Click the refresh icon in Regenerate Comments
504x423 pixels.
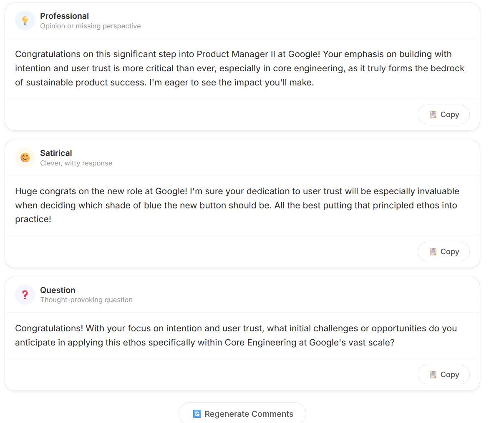click(196, 414)
